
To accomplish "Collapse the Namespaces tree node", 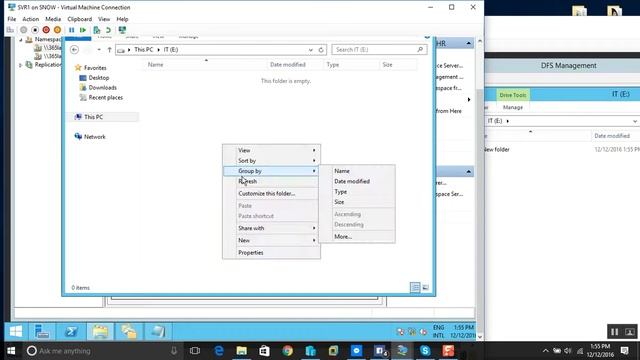I will point(21,40).
